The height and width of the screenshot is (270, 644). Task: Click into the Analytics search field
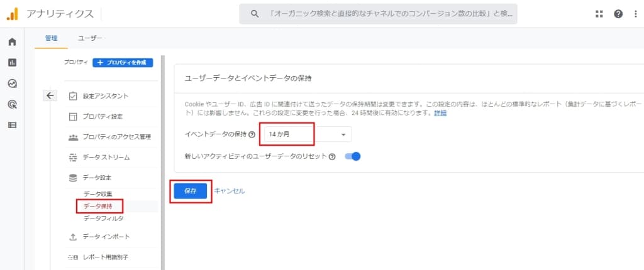(x=378, y=14)
